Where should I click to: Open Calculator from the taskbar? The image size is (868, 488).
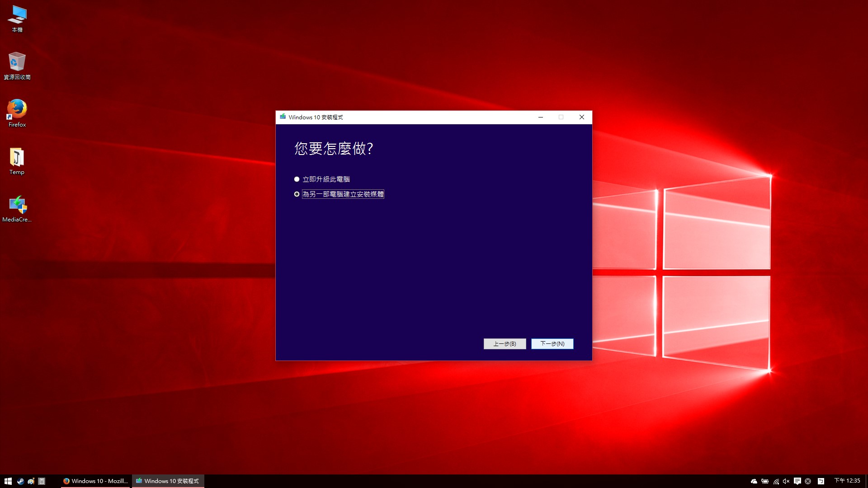coord(42,481)
